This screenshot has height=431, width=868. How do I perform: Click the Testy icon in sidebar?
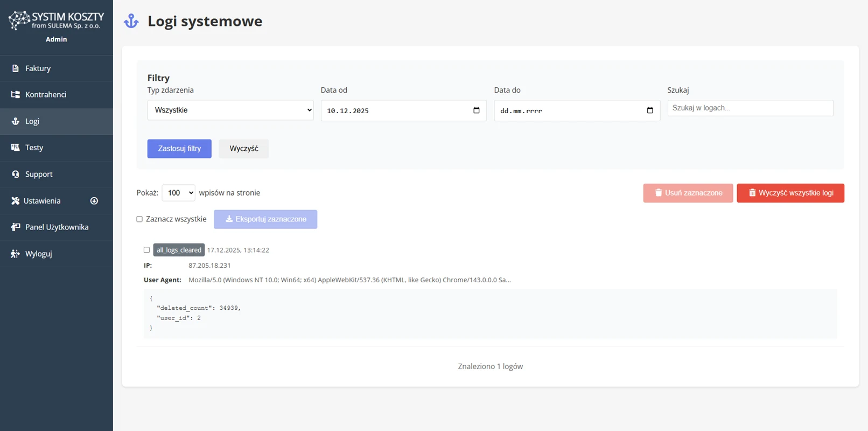click(x=15, y=148)
